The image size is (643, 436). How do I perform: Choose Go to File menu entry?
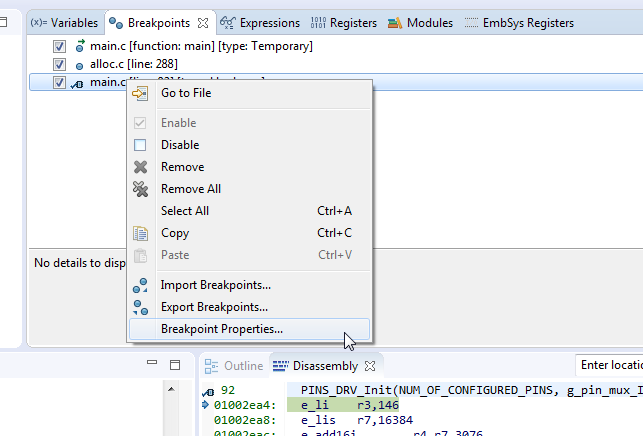point(249,93)
